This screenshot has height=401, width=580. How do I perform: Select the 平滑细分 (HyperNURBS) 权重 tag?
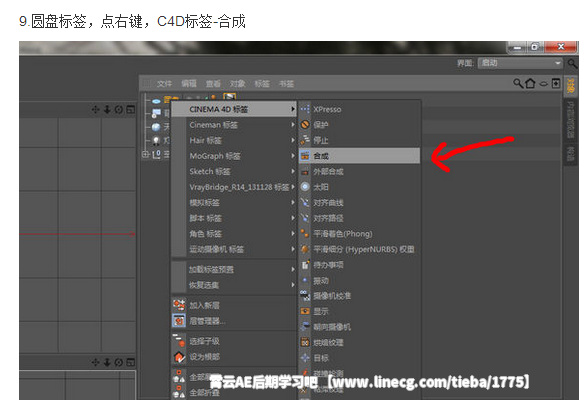point(359,249)
